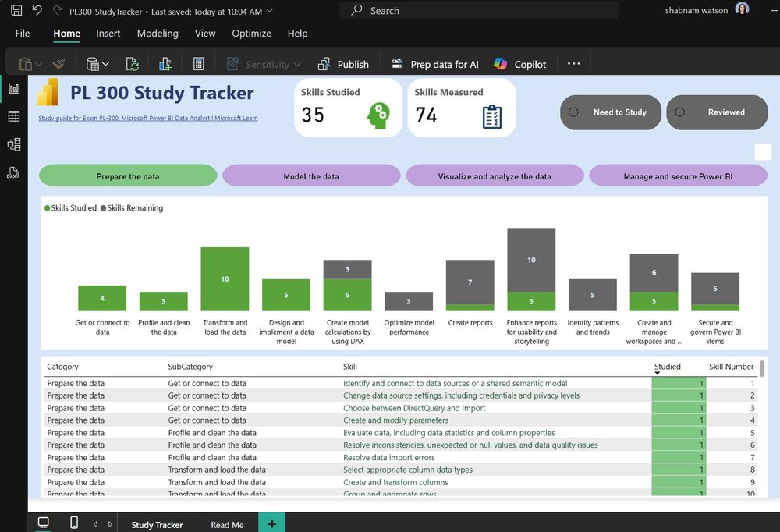Switch to Report view in left sidebar
Screen dimensions: 780x532
coord(14,89)
